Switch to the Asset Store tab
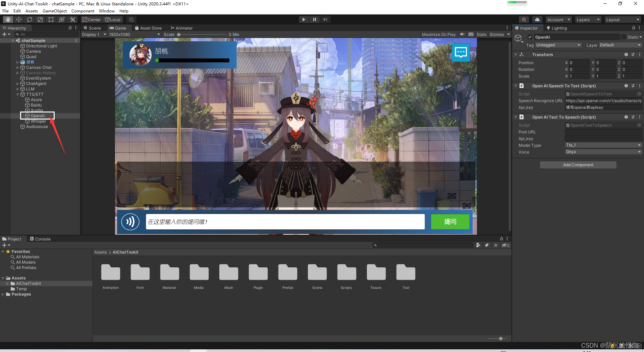Screen dimensions: 644x352 pyautogui.click(x=148, y=28)
